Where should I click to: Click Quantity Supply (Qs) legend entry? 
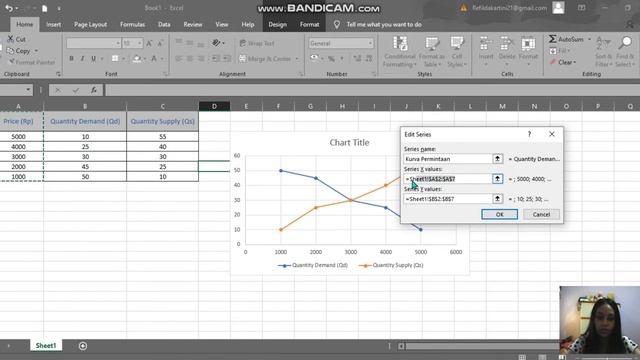[392, 265]
